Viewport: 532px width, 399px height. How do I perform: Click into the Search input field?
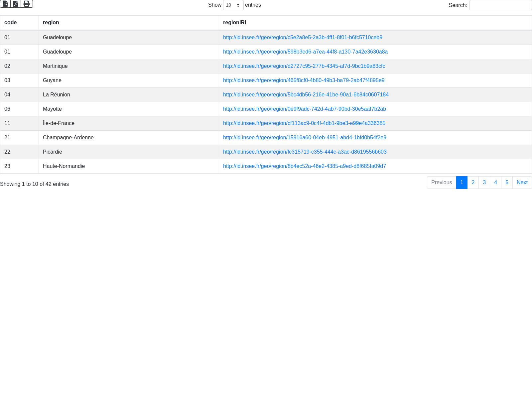(x=500, y=5)
